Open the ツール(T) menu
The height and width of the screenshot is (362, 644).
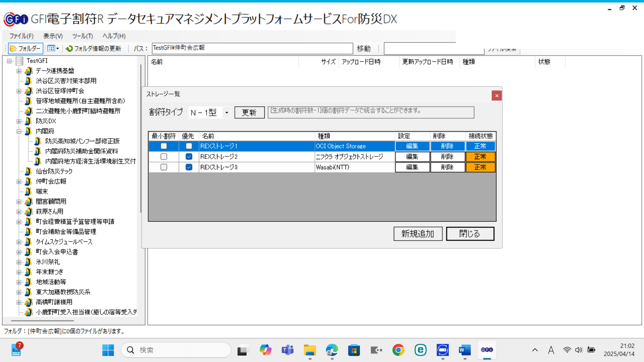pos(83,36)
